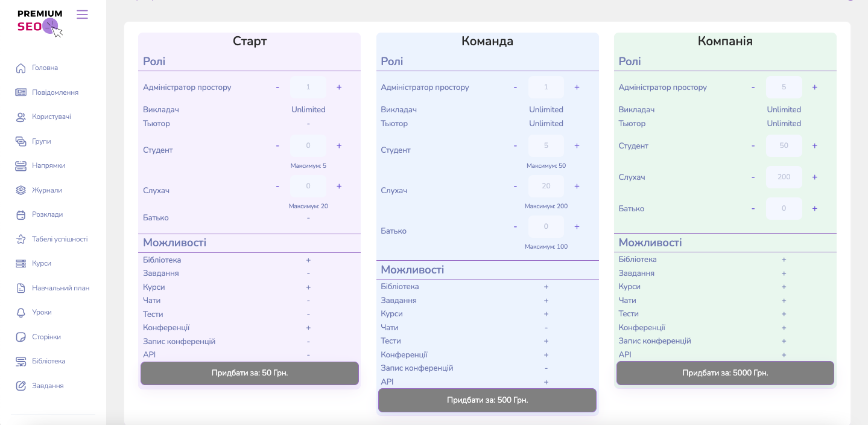
Task: Open Головна home icon in sidebar
Action: [21, 68]
